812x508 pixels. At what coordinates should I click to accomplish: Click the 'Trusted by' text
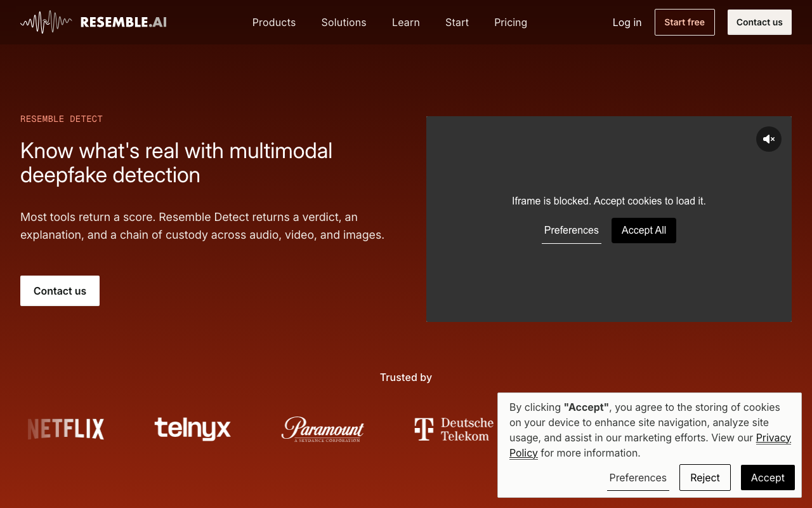click(406, 377)
